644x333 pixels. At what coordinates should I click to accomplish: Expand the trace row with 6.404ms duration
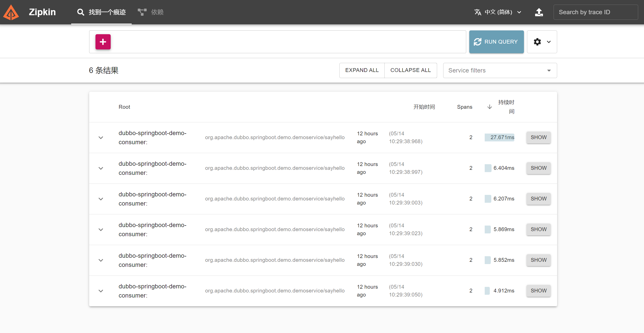click(x=101, y=168)
